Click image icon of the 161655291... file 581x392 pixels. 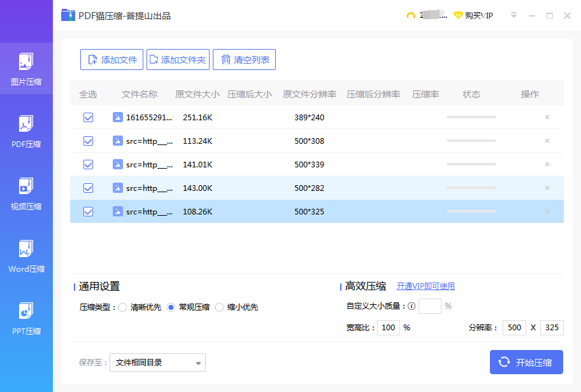click(117, 117)
